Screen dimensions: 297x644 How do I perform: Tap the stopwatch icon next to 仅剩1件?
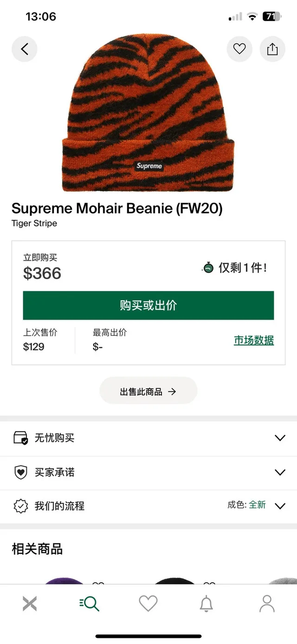[207, 268]
